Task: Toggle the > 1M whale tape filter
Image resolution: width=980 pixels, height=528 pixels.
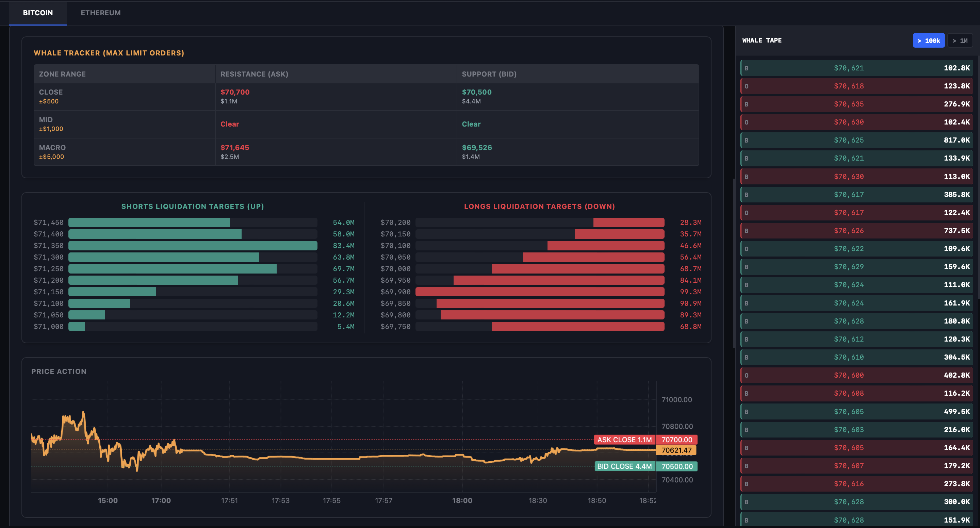Action: (960, 41)
